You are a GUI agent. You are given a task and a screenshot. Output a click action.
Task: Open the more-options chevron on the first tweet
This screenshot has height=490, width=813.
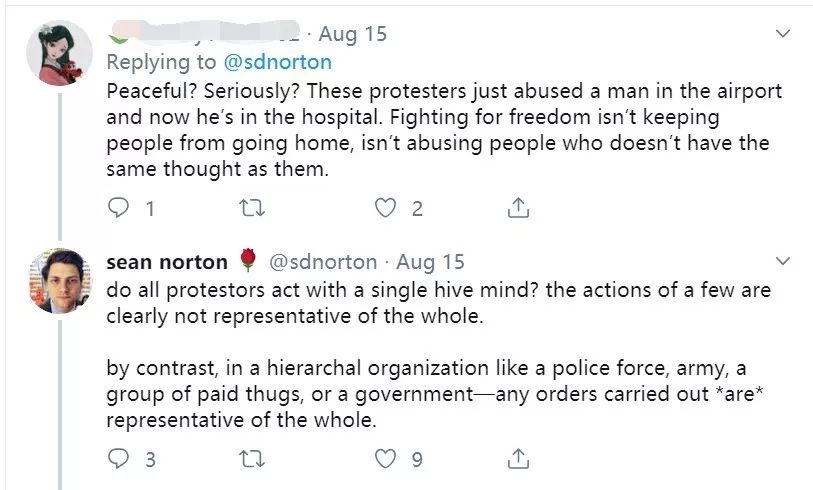782,34
